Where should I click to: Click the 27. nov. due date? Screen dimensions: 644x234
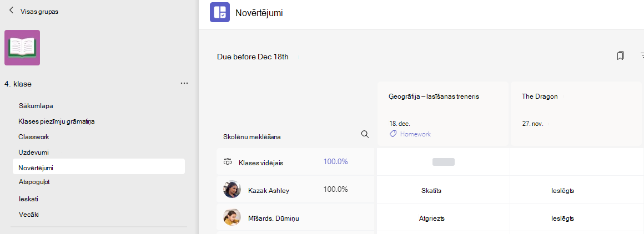point(532,124)
